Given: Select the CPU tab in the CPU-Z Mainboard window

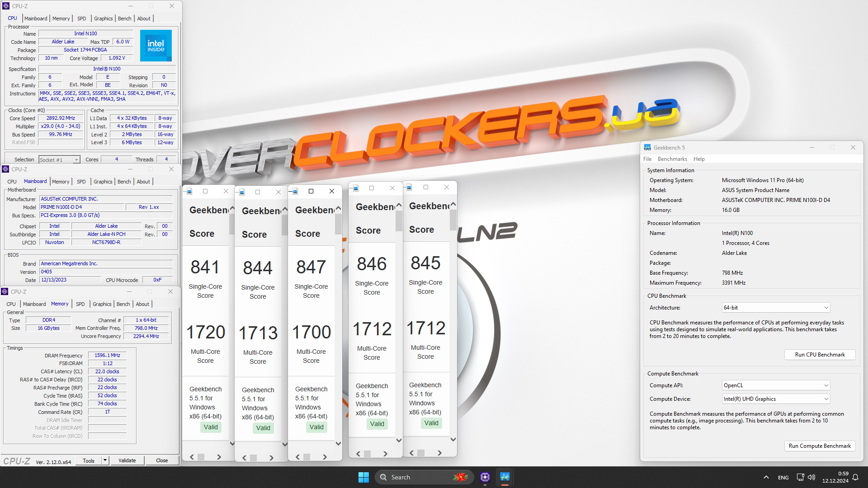Looking at the screenshot, I should click(x=12, y=182).
